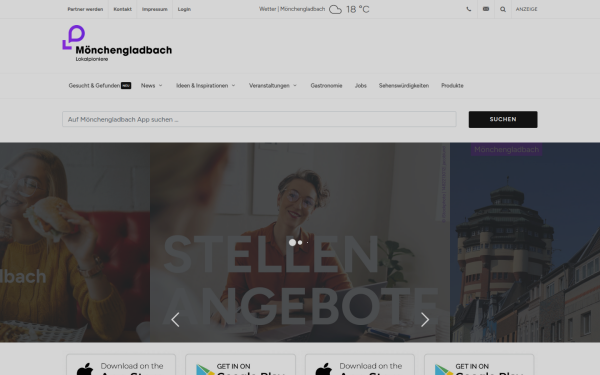Advance the carousel with right arrow
This screenshot has height=375, width=600.
pos(425,320)
